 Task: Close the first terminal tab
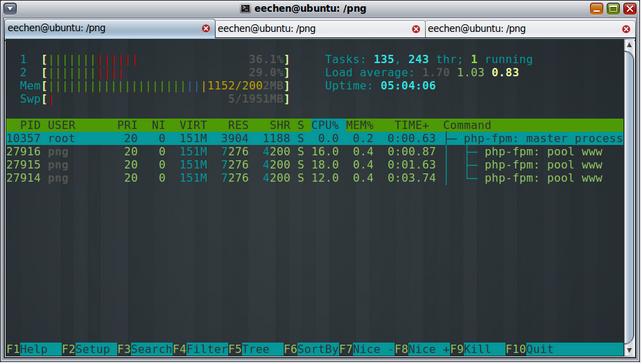(206, 28)
